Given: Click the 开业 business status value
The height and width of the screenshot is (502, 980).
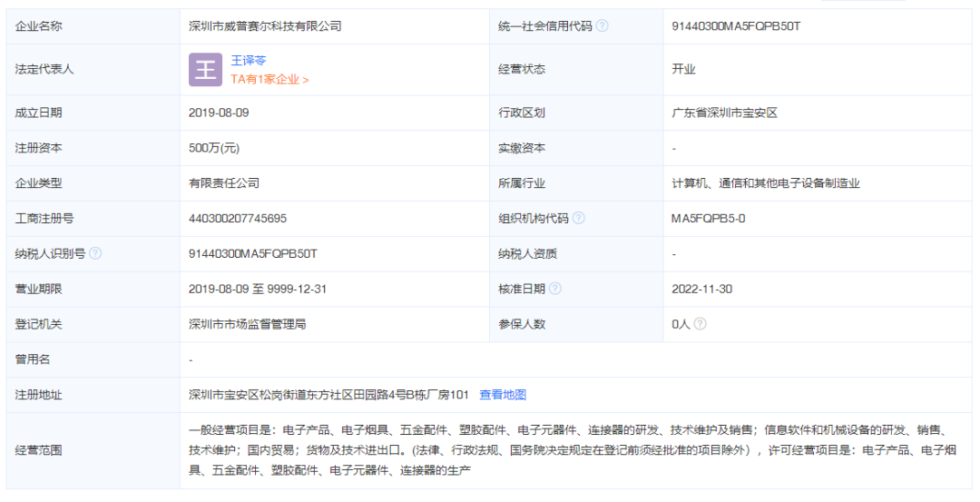Looking at the screenshot, I should point(684,69).
